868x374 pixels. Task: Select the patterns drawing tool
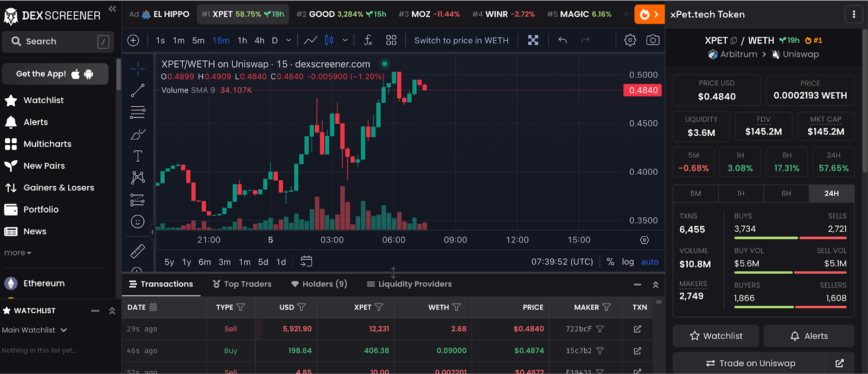point(138,178)
